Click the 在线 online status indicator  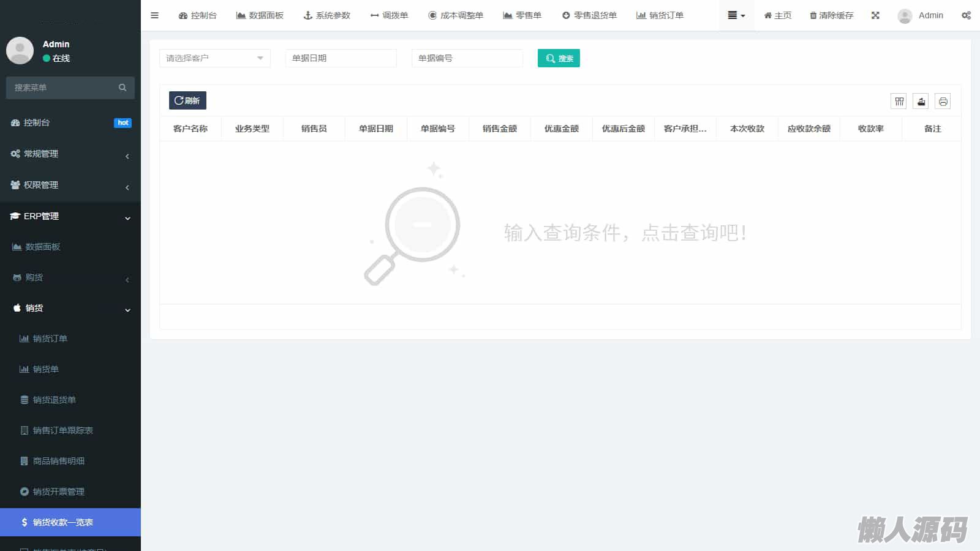point(56,58)
